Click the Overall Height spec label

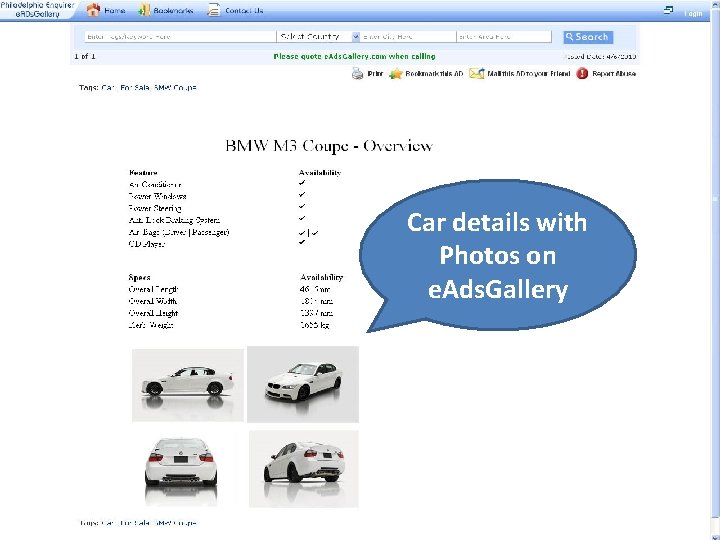(153, 313)
